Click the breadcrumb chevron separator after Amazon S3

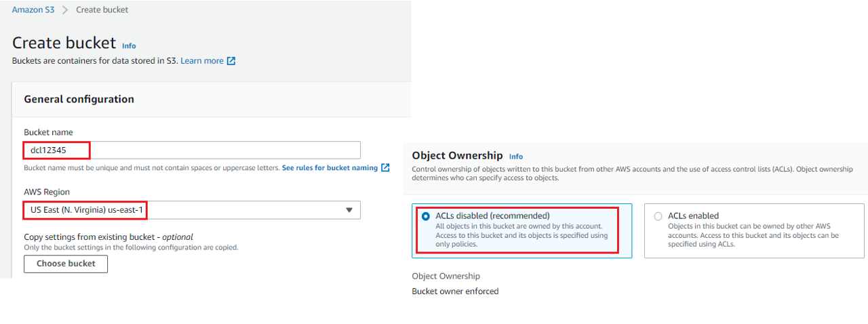click(x=65, y=10)
